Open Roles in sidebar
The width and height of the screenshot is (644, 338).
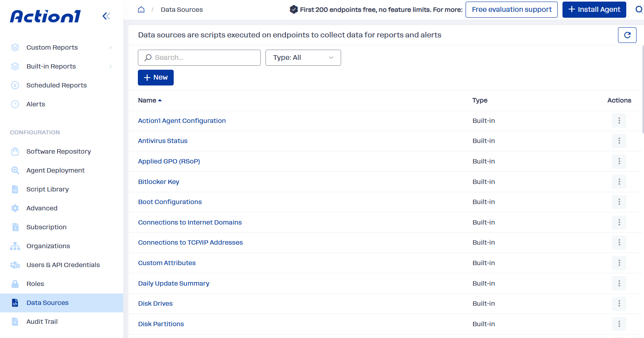tap(35, 284)
